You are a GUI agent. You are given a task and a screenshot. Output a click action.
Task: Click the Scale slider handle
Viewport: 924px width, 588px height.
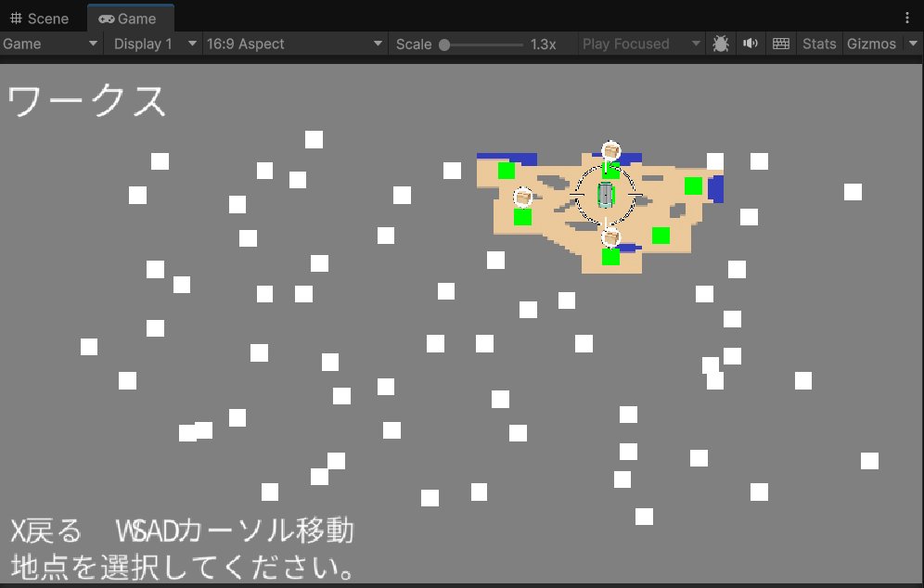(446, 44)
